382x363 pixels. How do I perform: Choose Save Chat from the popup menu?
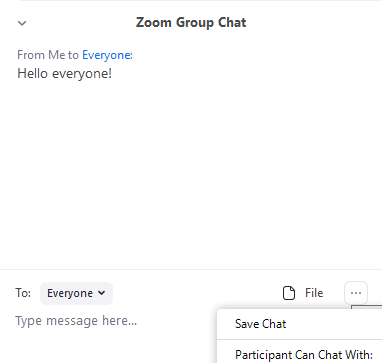[260, 324]
